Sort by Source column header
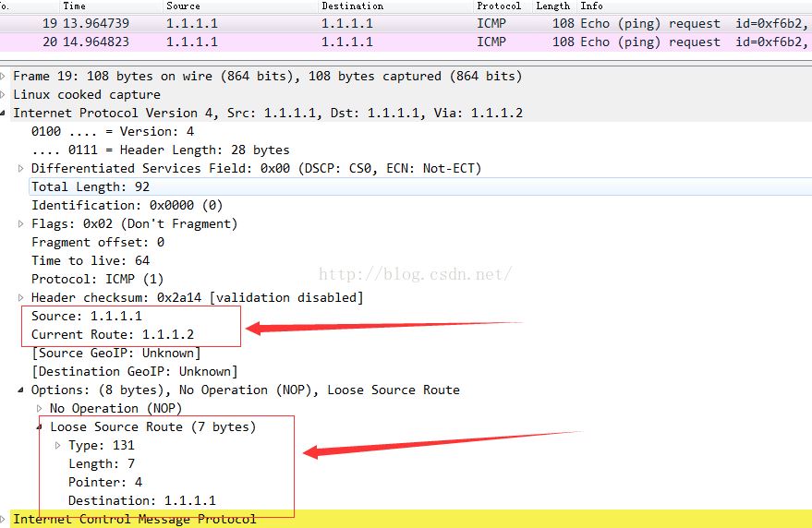The width and height of the screenshot is (812, 528). click(x=183, y=6)
